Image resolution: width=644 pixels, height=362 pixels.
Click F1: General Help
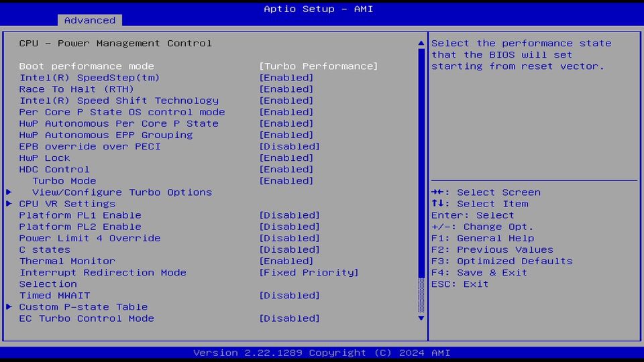483,239
